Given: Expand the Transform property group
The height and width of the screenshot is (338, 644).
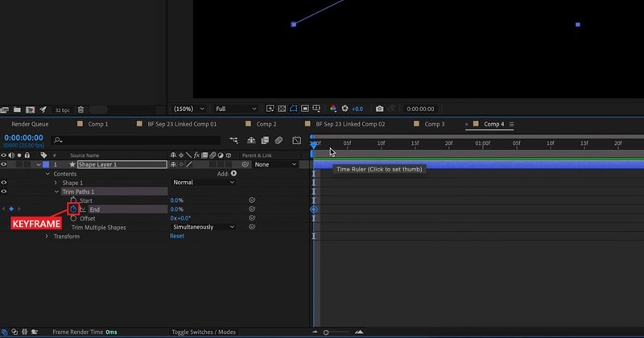Looking at the screenshot, I should pyautogui.click(x=47, y=237).
